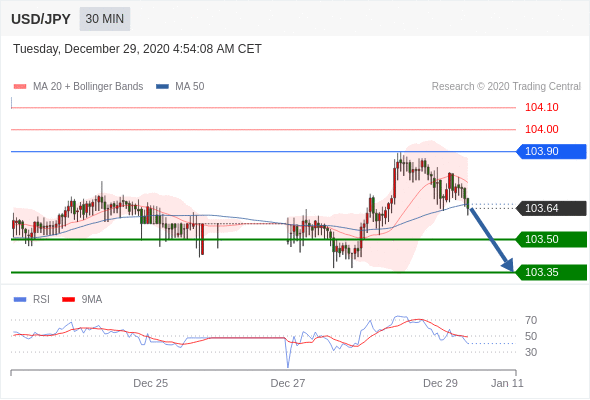Click the 104.00 resistance label
This screenshot has height=400, width=590.
click(542, 129)
